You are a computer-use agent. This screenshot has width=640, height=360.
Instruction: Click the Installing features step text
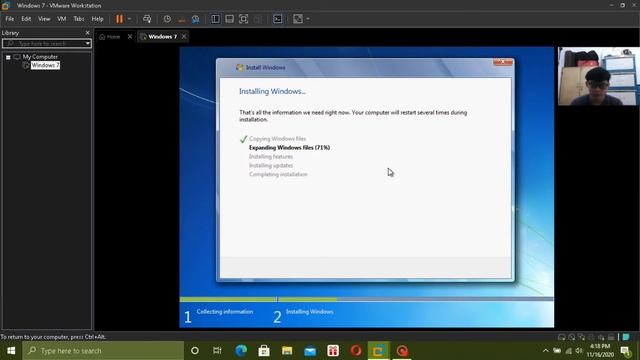pyautogui.click(x=271, y=157)
